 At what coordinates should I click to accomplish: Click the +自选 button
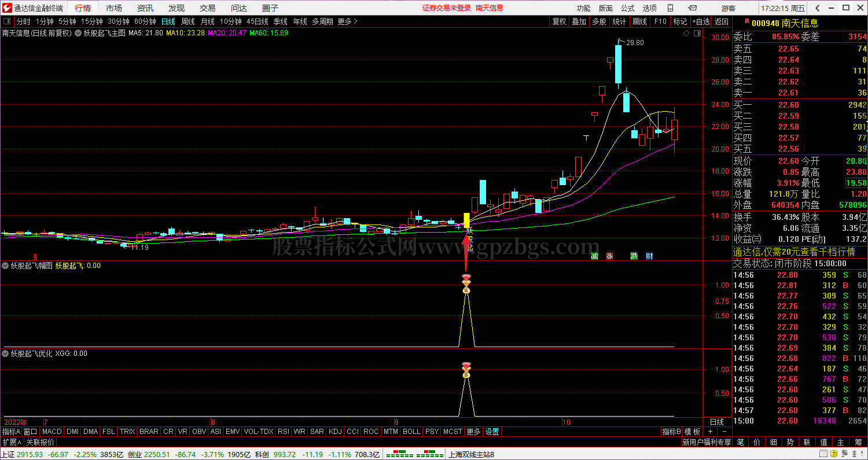pos(700,21)
